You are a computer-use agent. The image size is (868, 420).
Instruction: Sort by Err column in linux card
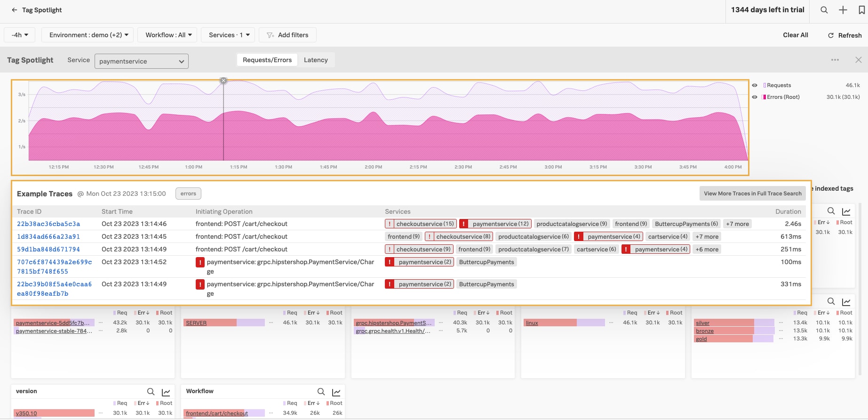653,313
